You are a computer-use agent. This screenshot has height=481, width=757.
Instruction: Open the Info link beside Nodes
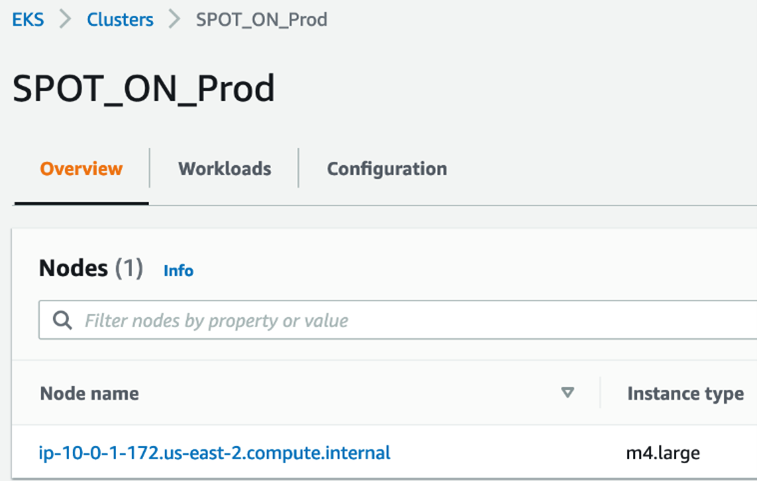tap(178, 270)
